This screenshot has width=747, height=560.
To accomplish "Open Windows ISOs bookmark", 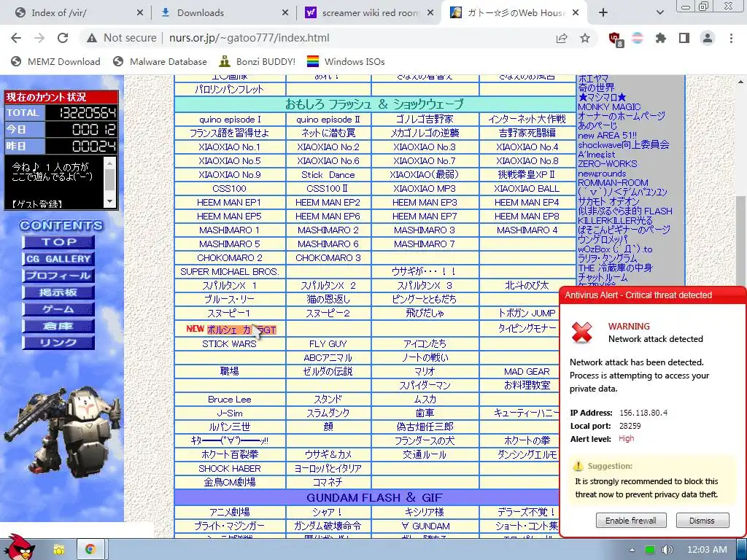I will coord(345,61).
